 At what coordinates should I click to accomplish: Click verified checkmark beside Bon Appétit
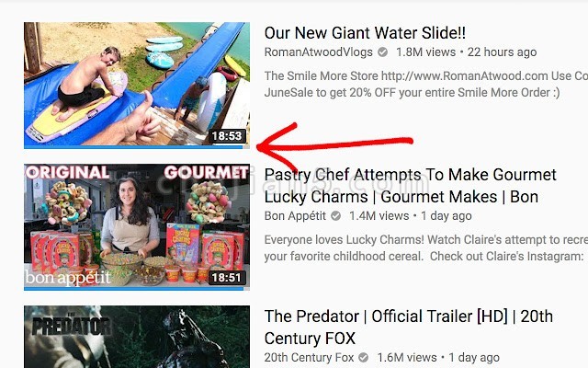coord(335,215)
